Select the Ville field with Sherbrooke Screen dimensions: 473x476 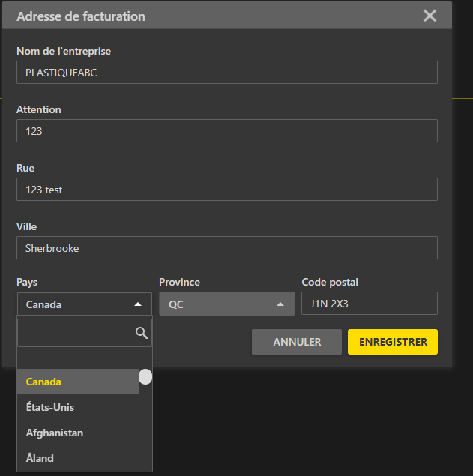click(227, 247)
